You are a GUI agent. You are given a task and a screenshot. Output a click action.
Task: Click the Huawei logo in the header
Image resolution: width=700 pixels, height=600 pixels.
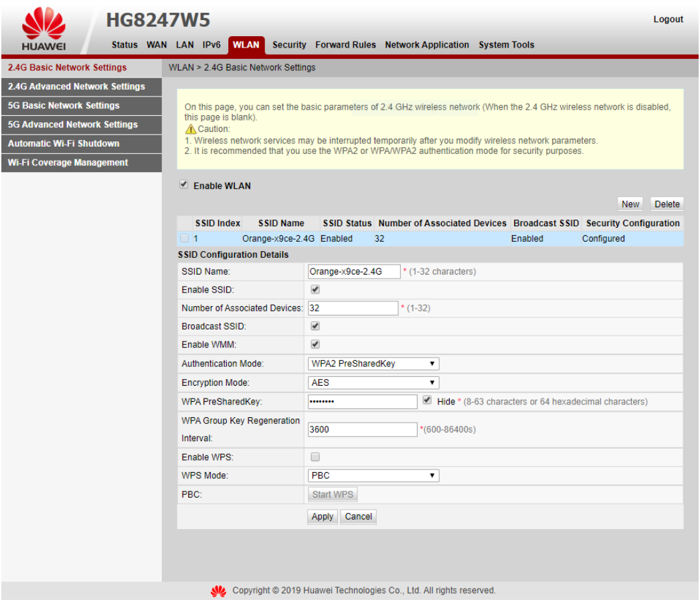pyautogui.click(x=43, y=29)
